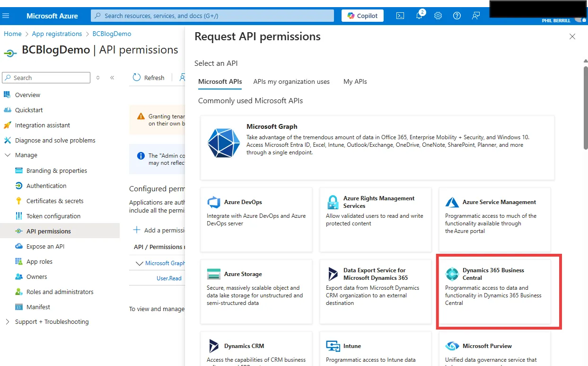Click the Copilot button
The height and width of the screenshot is (366, 588).
(x=363, y=16)
